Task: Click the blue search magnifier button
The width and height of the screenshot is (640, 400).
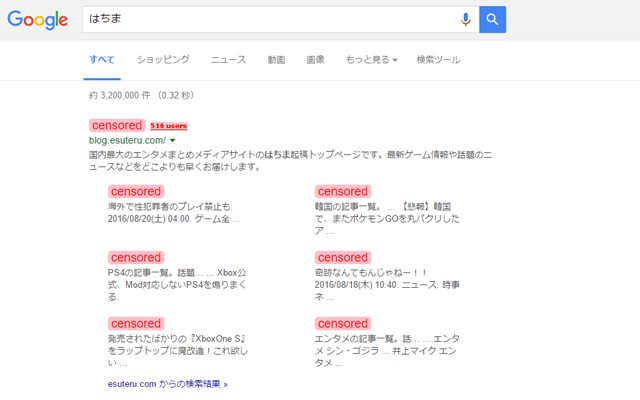Action: tap(492, 19)
